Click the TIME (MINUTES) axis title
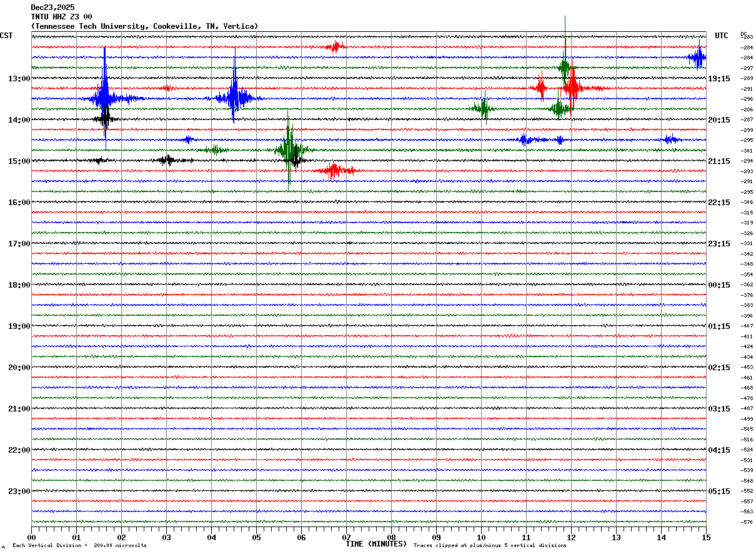Viewport: 756px width, 554px height. 376,544
